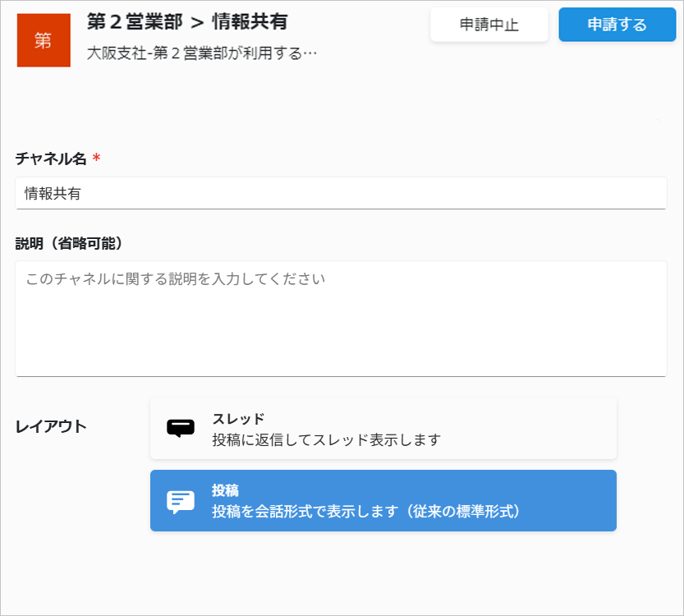
Task: Click the チャネル名 field label
Action: tap(51, 159)
